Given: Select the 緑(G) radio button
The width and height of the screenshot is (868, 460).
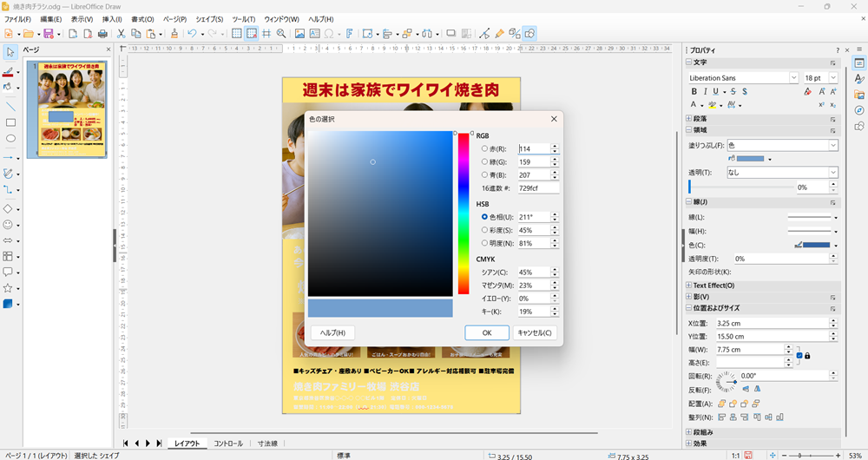Looking at the screenshot, I should [484, 161].
